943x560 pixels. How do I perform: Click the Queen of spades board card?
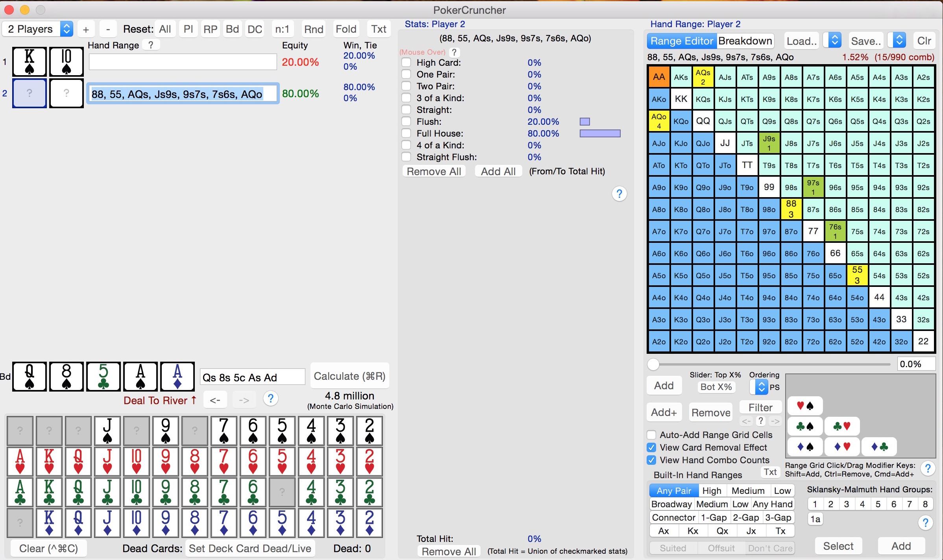(30, 377)
